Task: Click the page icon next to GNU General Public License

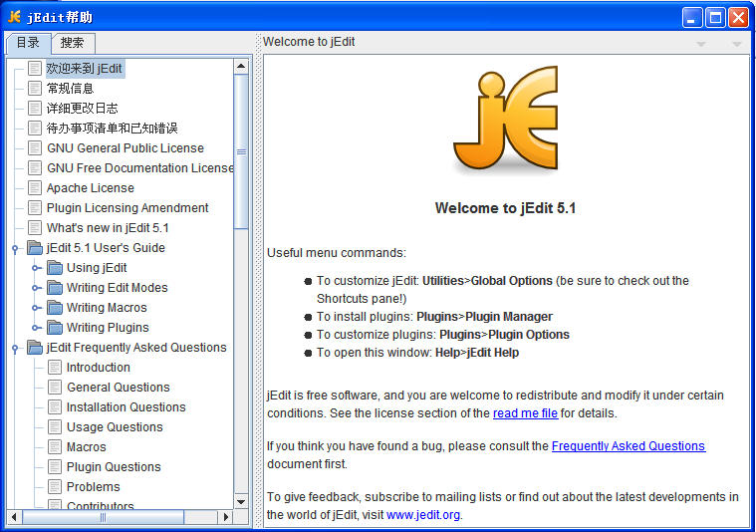Action: [35, 148]
